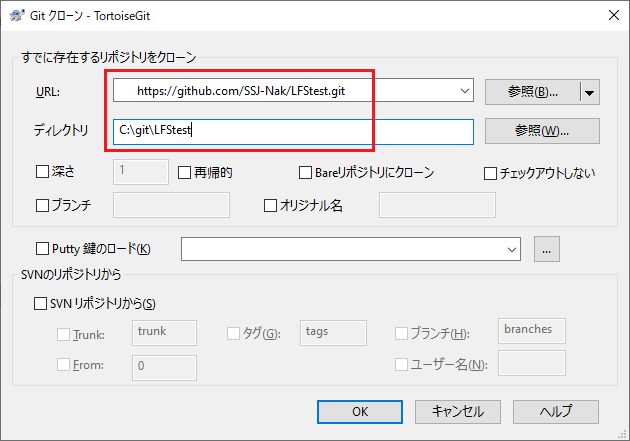This screenshot has height=441, width=630.
Task: Check the Putty 鍵のロード(K) option
Action: coord(42,249)
